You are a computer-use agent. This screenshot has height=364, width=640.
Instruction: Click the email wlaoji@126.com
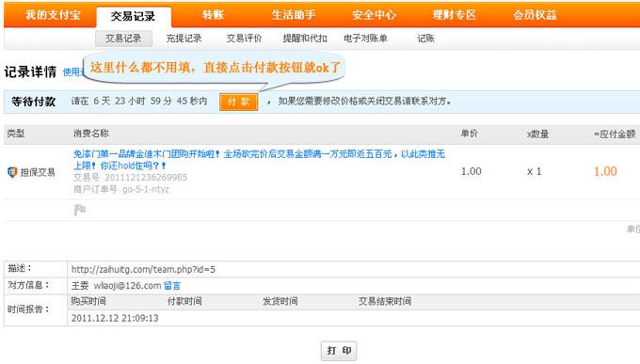coord(127,286)
